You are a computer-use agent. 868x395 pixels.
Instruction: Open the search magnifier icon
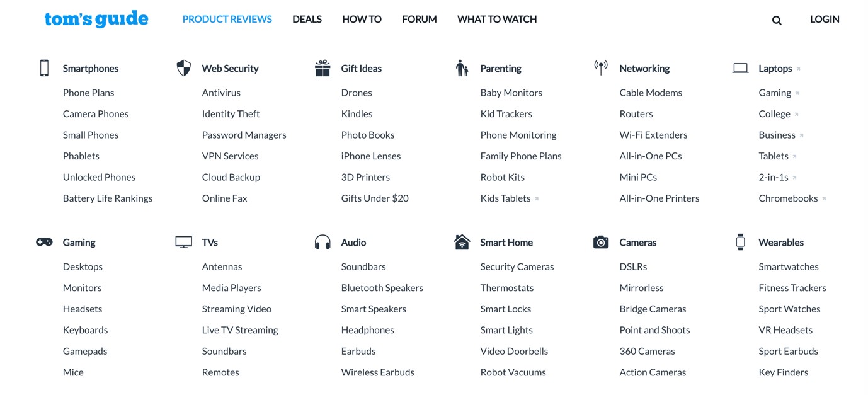[x=777, y=20]
